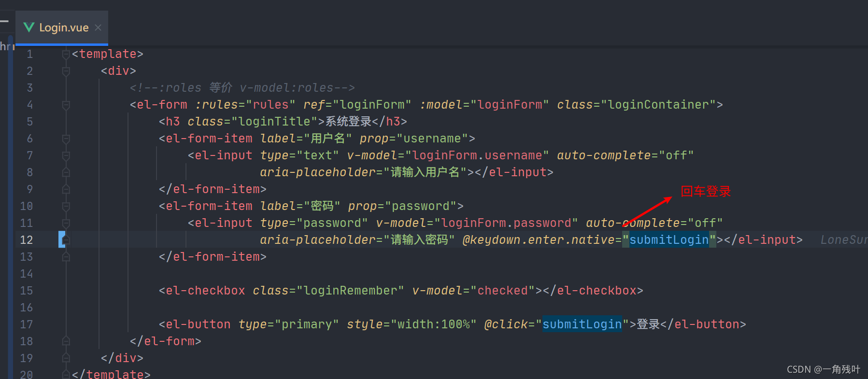Click line number 17 in the gutter
Viewport: 868px width, 379px height.
[x=27, y=324]
